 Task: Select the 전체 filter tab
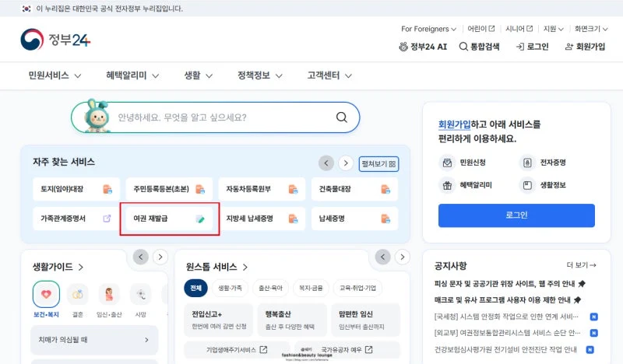[x=196, y=289]
